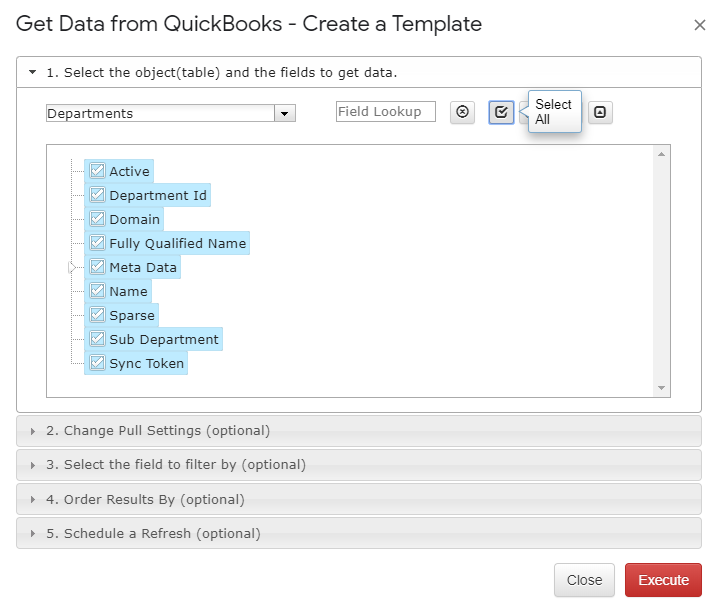The width and height of the screenshot is (715, 609).
Task: Collapse the Select the object(table) section header
Action: [x=359, y=72]
